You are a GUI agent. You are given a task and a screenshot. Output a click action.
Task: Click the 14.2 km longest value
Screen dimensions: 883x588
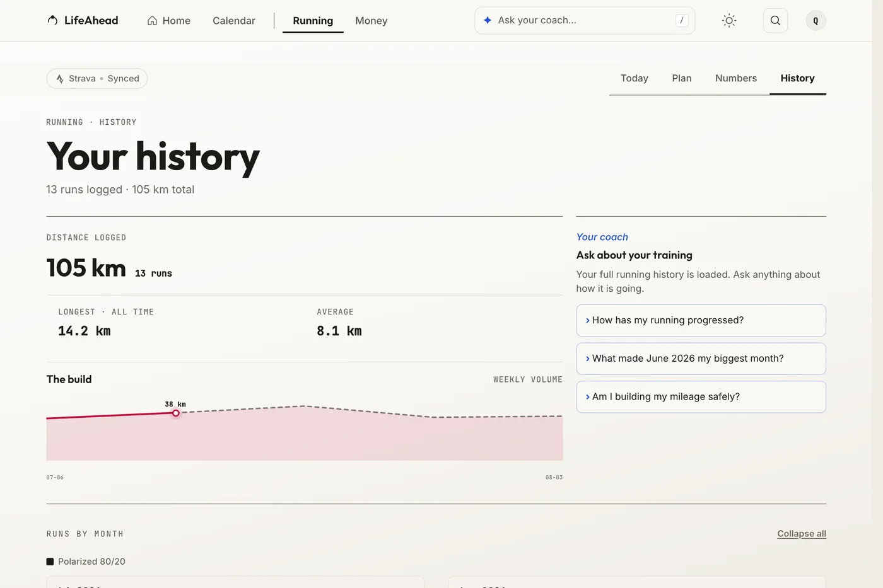pyautogui.click(x=85, y=331)
